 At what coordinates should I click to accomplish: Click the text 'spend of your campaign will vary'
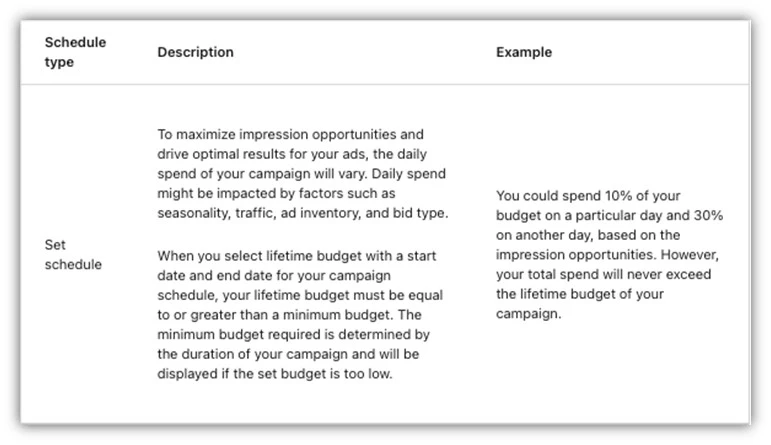tap(262, 174)
